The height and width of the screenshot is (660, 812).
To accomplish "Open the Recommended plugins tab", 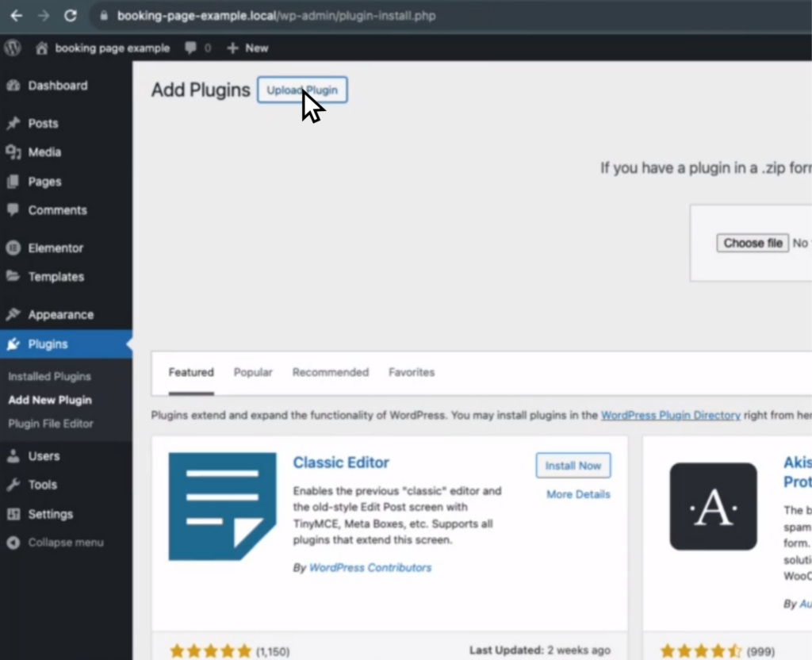I will (331, 372).
